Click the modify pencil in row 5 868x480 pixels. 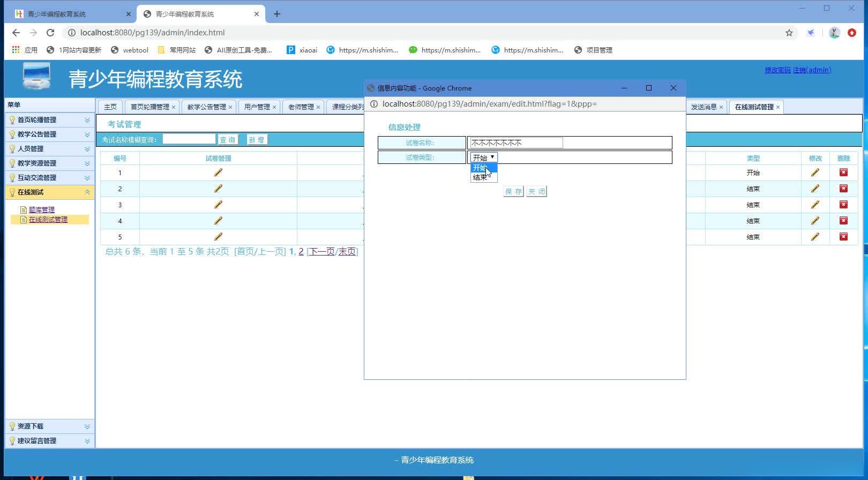pos(815,237)
